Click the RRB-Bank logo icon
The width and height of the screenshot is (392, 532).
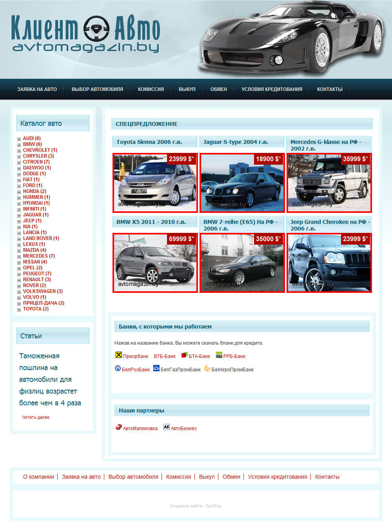click(x=219, y=355)
